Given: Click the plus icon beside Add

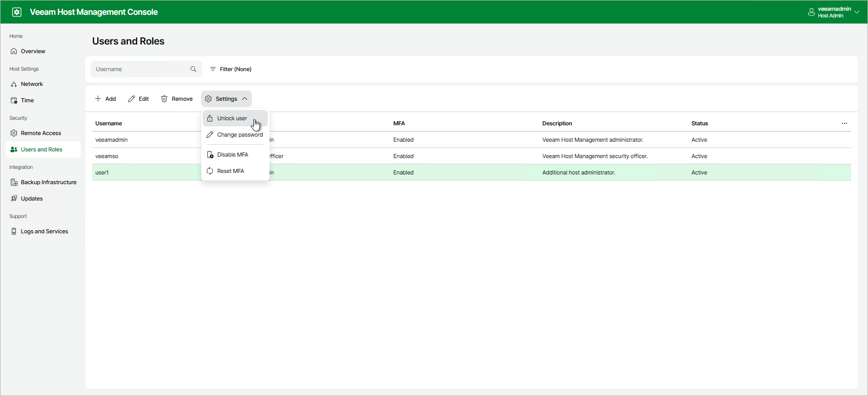Looking at the screenshot, I should pos(98,99).
